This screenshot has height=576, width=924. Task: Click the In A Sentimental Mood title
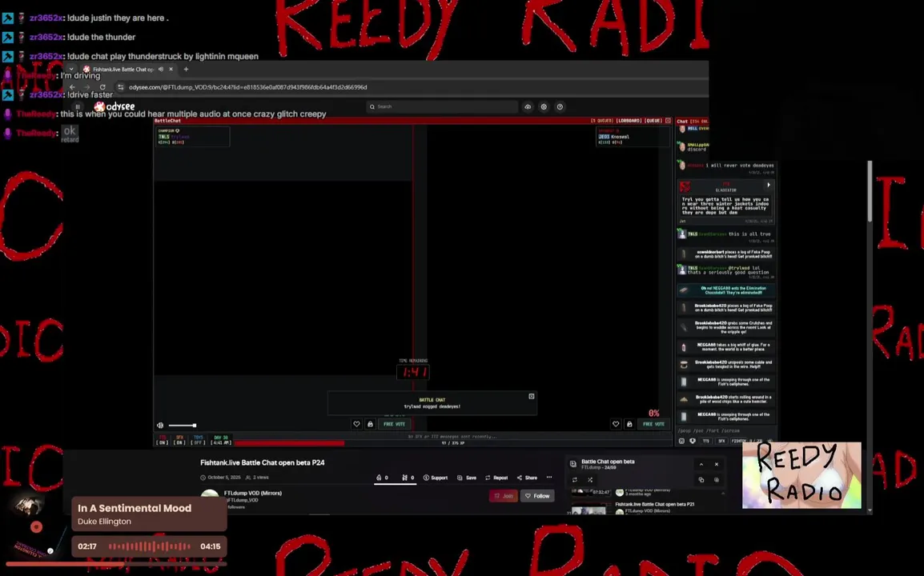[135, 508]
